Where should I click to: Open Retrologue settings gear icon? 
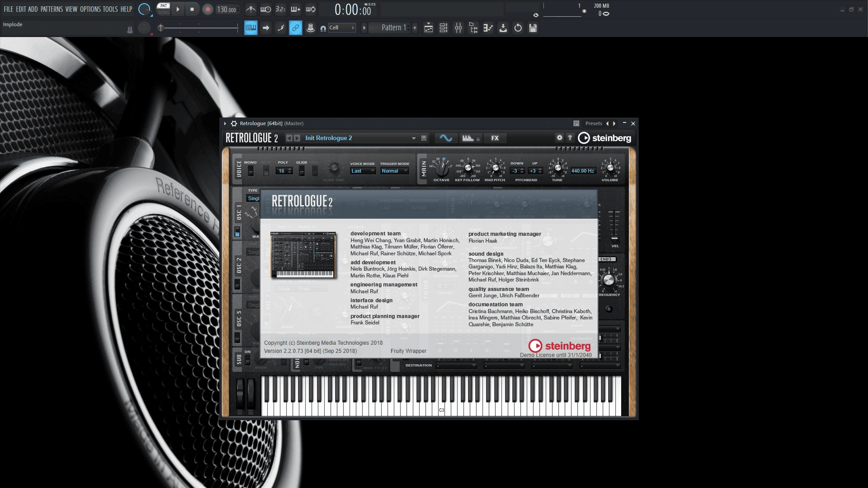tap(560, 138)
